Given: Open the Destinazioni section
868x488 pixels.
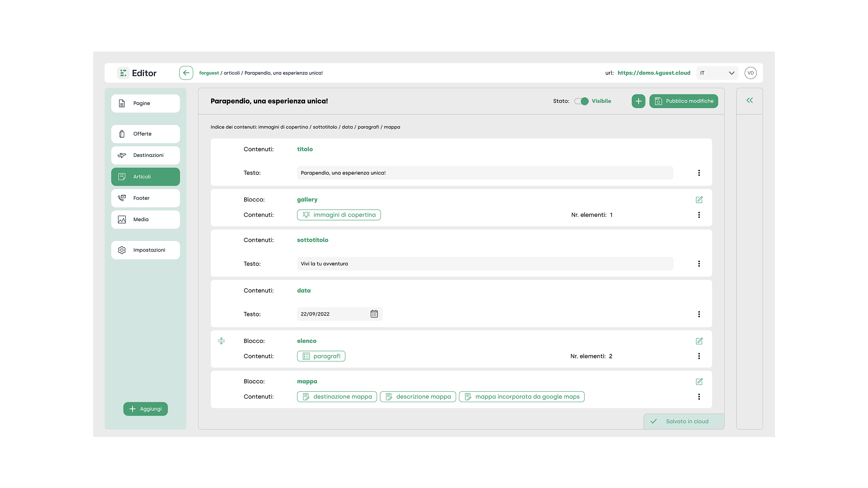Looking at the screenshot, I should tap(146, 155).
